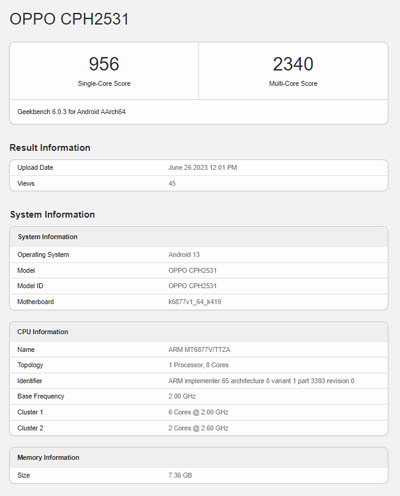This screenshot has height=496, width=400.
Task: Select the memory size value 7.36 GB
Action: pos(180,475)
